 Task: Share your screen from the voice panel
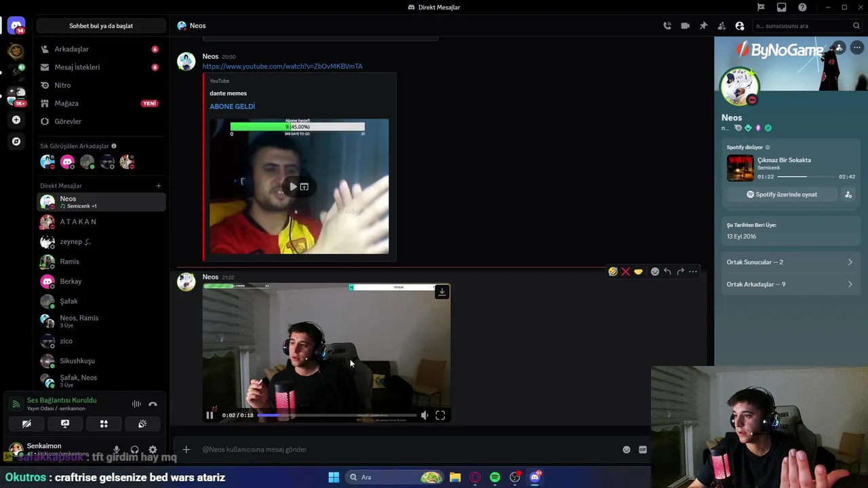(x=65, y=424)
